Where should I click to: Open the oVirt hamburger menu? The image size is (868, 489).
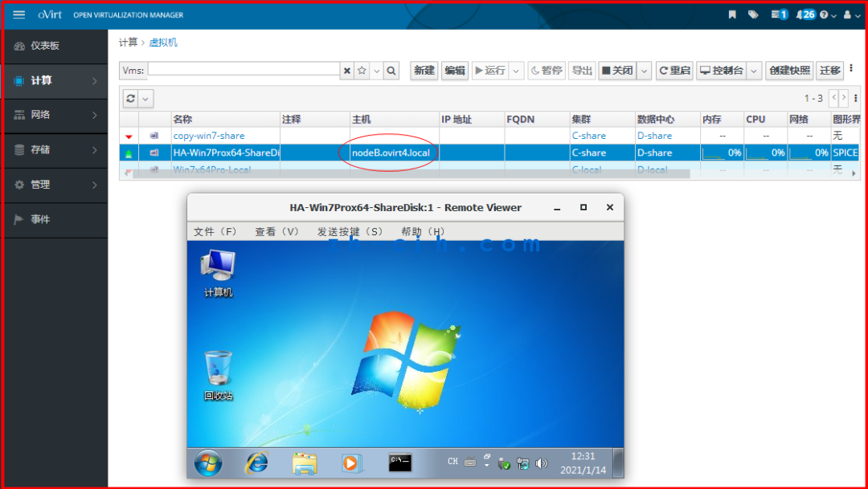pos(18,15)
